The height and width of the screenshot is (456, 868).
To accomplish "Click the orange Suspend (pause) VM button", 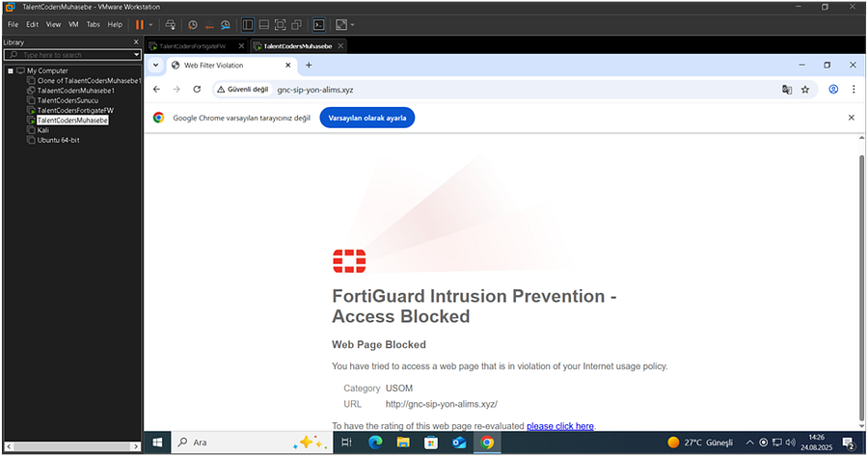I will [x=140, y=24].
